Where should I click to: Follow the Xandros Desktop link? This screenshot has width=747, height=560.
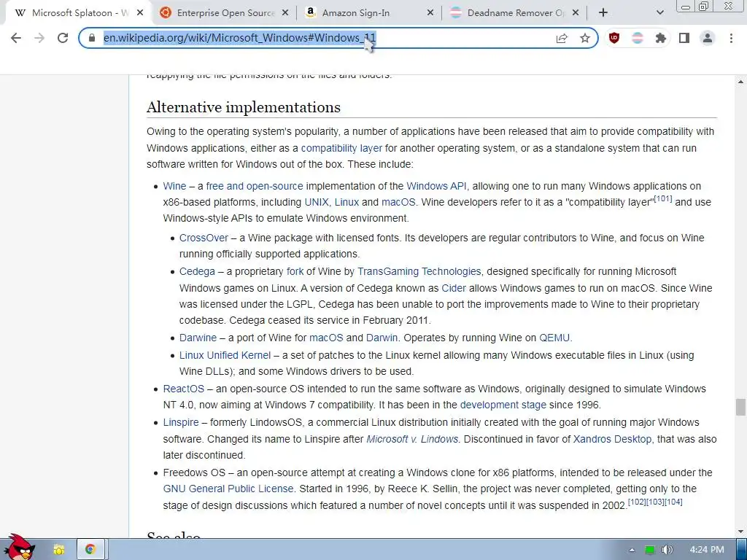[612, 439]
